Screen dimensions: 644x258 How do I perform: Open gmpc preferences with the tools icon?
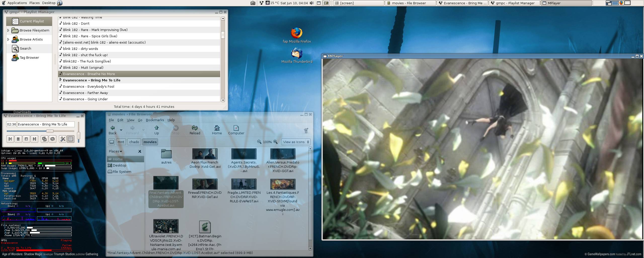[63, 139]
